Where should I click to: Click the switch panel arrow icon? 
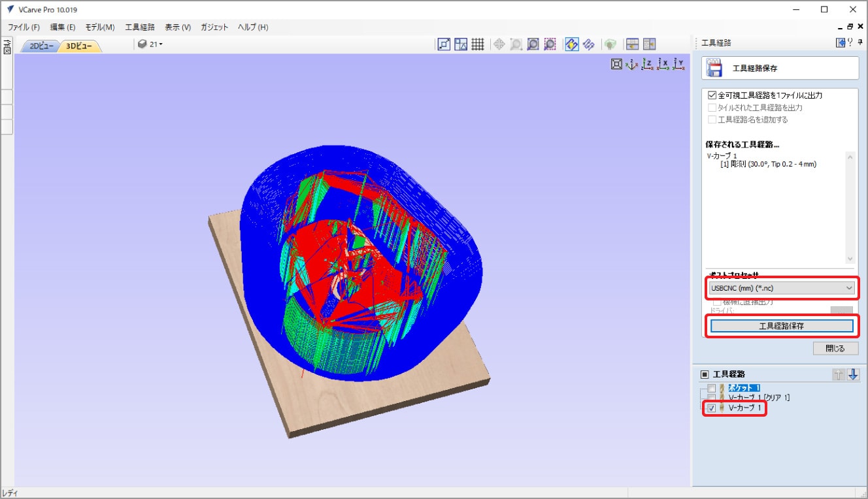[x=841, y=42]
